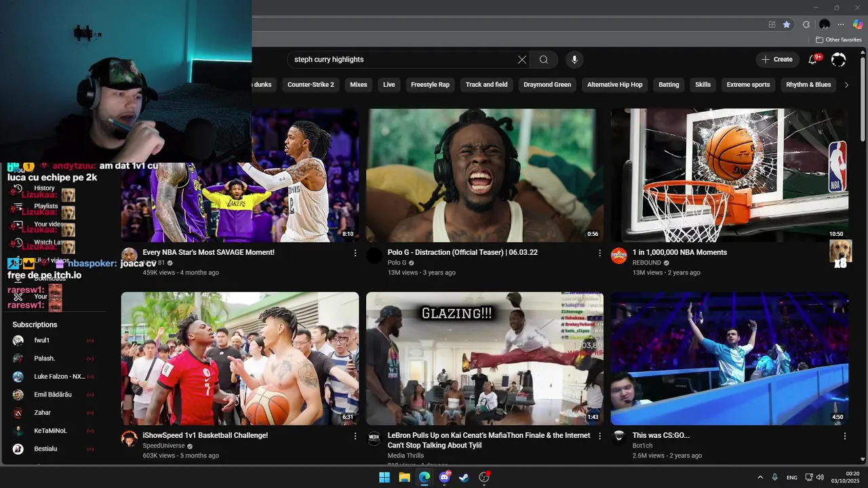Open the iShowSpeed 1v1 Basketball Challenge thumbnail
The image size is (868, 488).
coord(240,359)
